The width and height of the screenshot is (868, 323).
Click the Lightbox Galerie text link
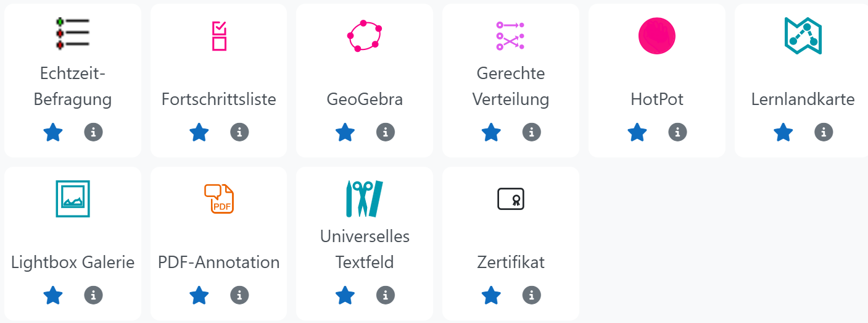click(73, 262)
